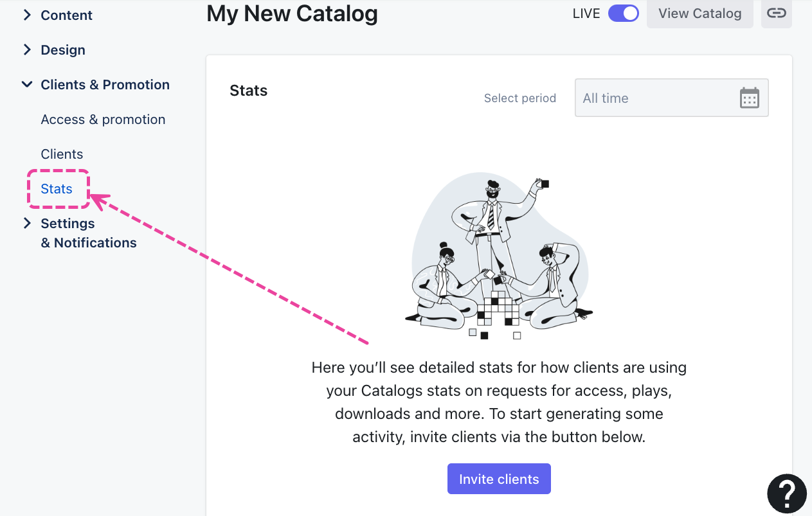Select the Content sidebar label
812x516 pixels.
pyautogui.click(x=66, y=15)
